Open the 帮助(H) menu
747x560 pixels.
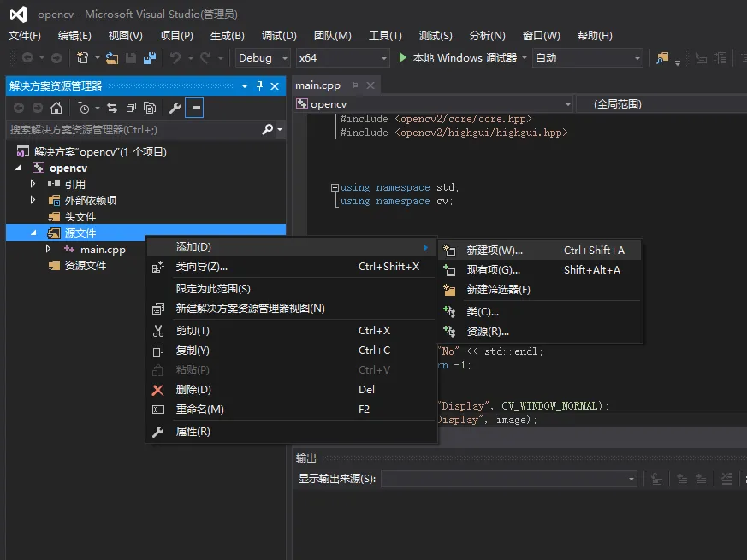point(595,36)
